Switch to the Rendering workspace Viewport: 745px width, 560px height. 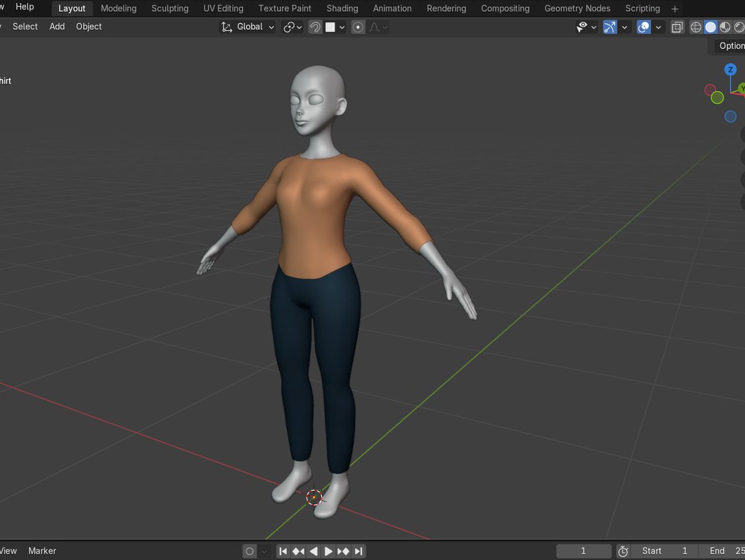[446, 8]
